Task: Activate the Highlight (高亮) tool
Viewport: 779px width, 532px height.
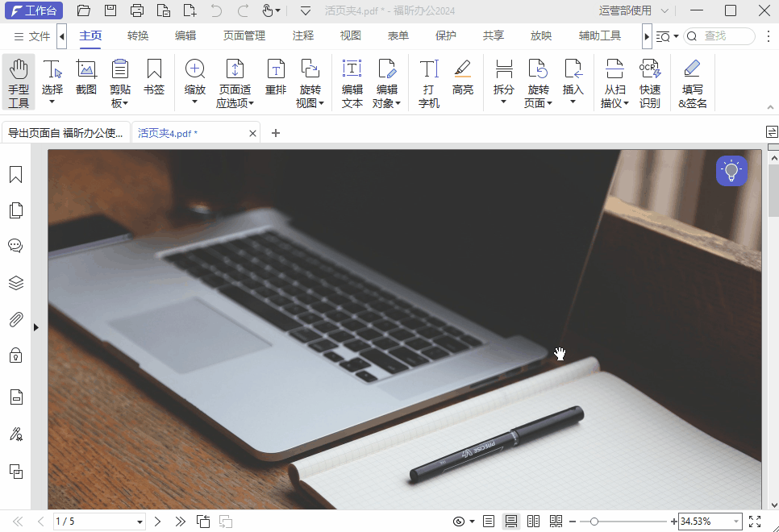Action: tap(463, 77)
